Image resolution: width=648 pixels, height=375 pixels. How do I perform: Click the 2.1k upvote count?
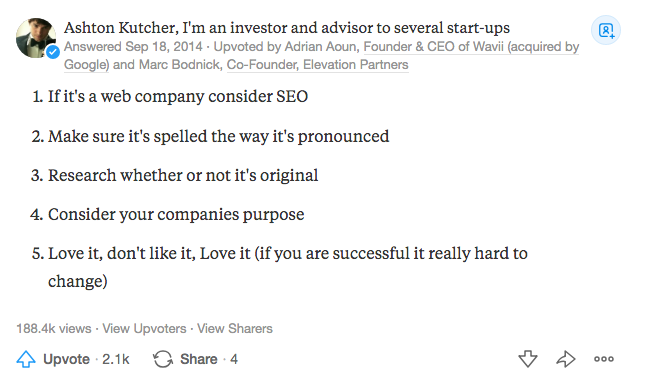click(116, 359)
